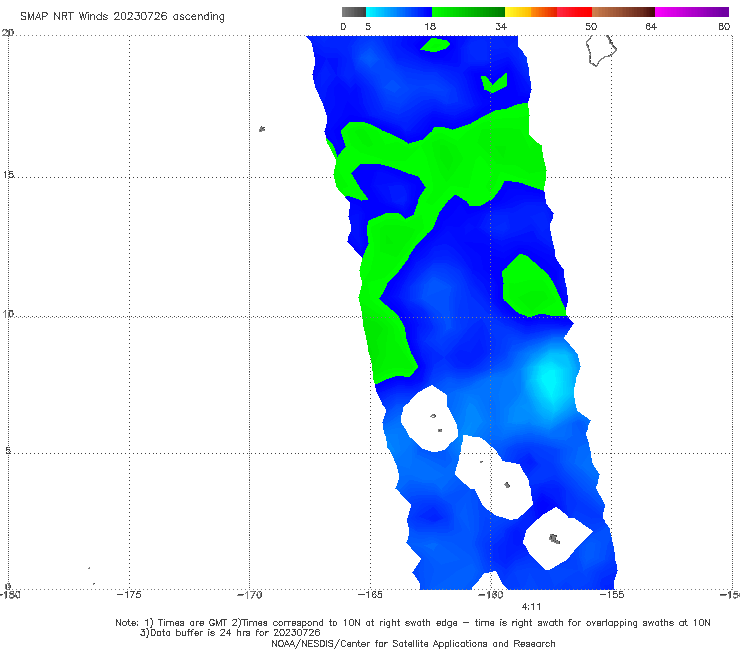
Task: Click the swath time label '4:11'
Action: click(531, 607)
